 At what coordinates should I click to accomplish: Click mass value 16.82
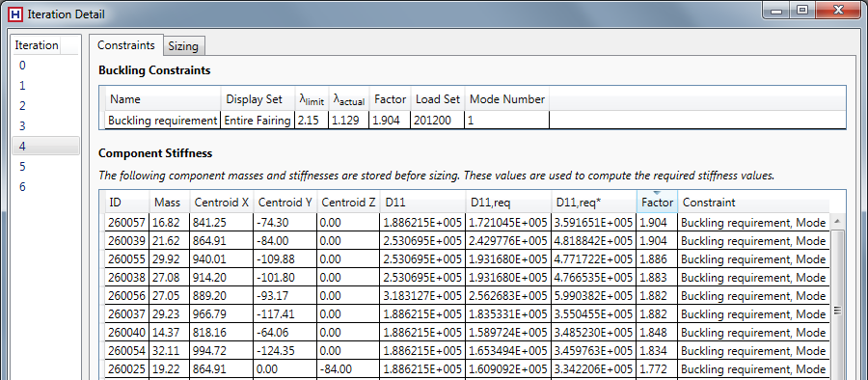[x=170, y=223]
